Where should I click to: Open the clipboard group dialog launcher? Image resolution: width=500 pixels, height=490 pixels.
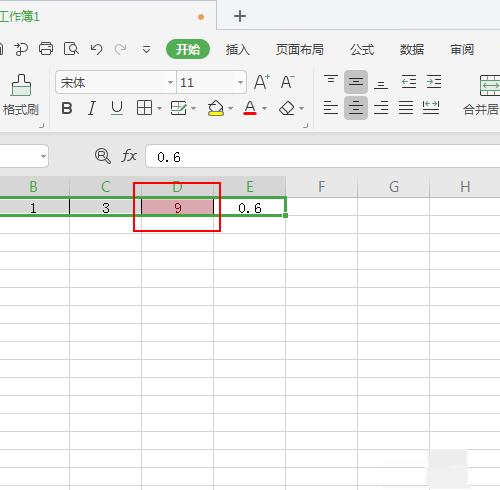point(41,125)
